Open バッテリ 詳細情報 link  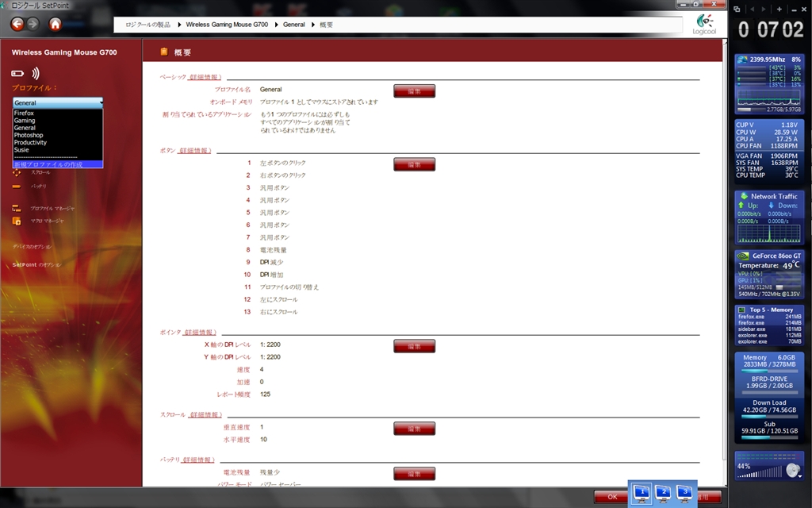coord(198,460)
